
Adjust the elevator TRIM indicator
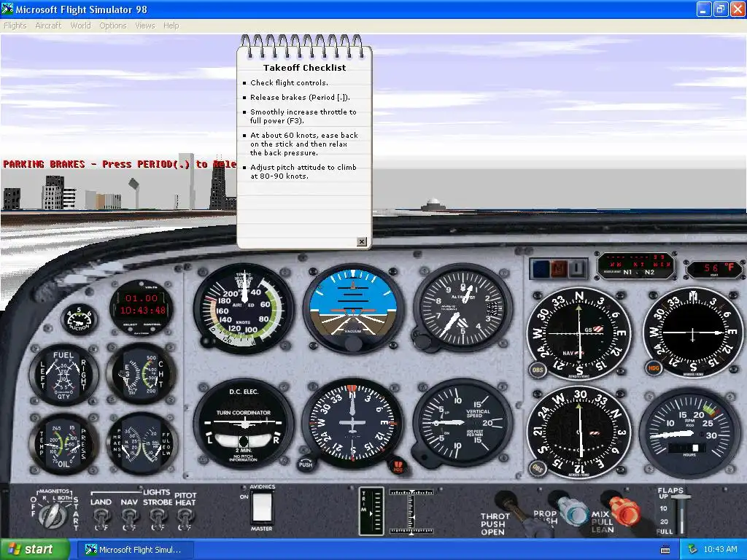371,511
